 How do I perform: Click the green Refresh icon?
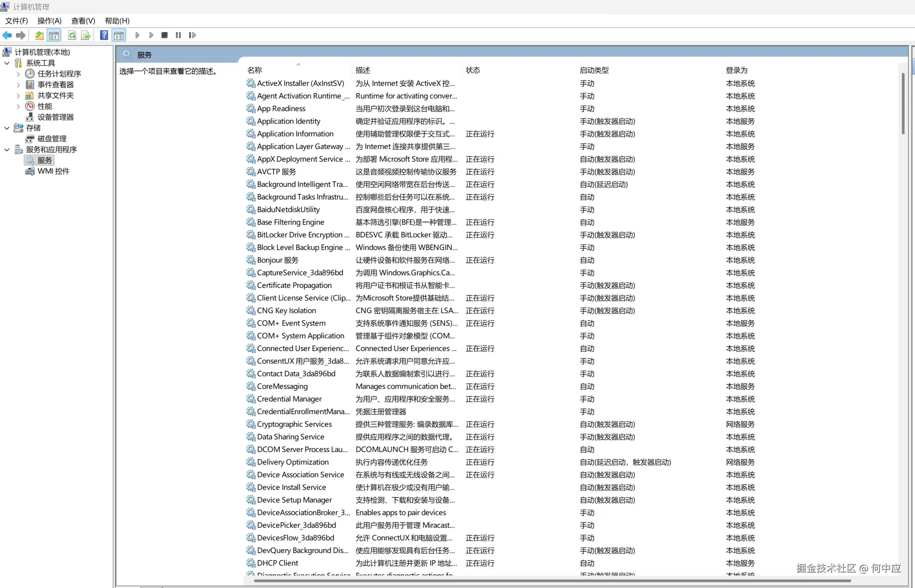tap(72, 35)
